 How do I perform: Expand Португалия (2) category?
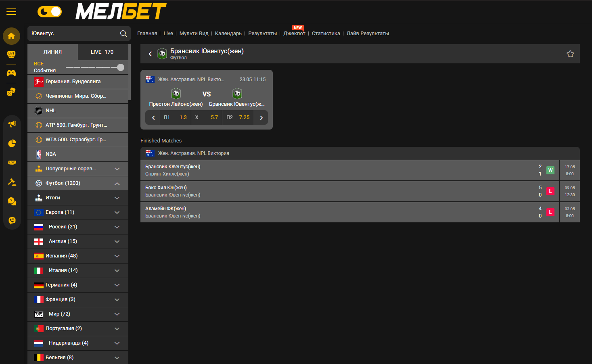click(x=78, y=328)
